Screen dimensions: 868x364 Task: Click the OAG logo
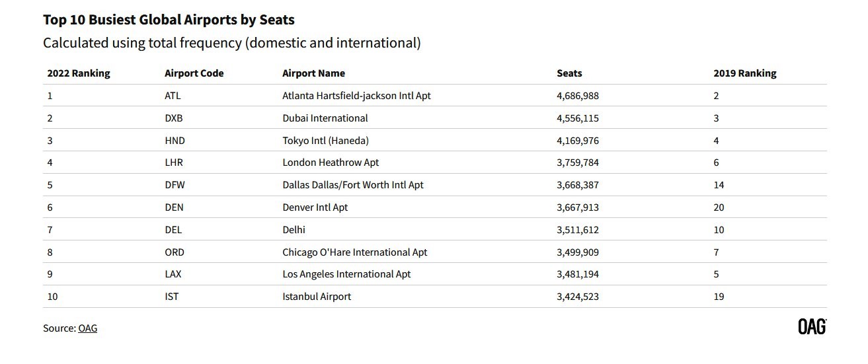pos(812,326)
